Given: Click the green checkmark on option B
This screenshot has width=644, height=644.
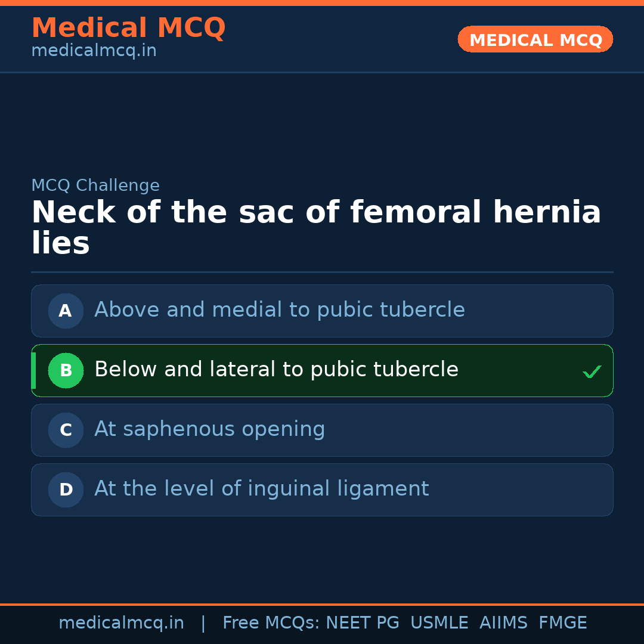Looking at the screenshot, I should click(592, 372).
